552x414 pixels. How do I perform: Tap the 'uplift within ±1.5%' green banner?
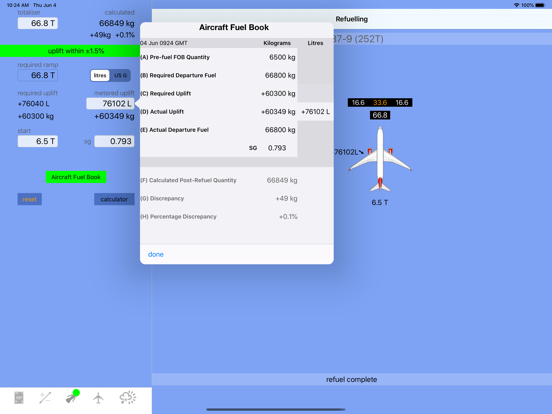tap(70, 51)
